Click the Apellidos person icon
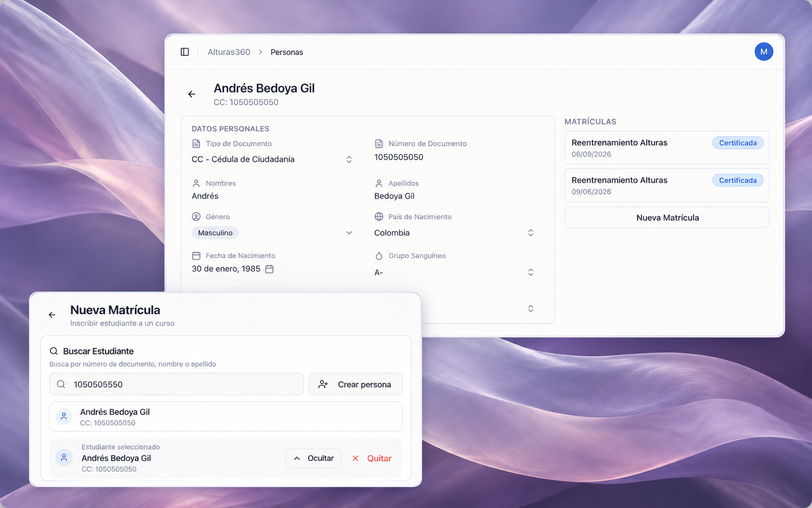 (x=379, y=183)
